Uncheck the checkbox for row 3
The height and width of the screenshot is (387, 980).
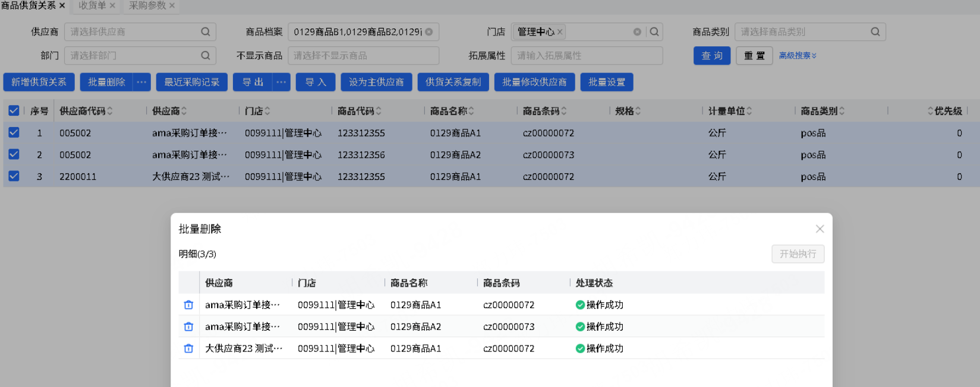coord(14,176)
